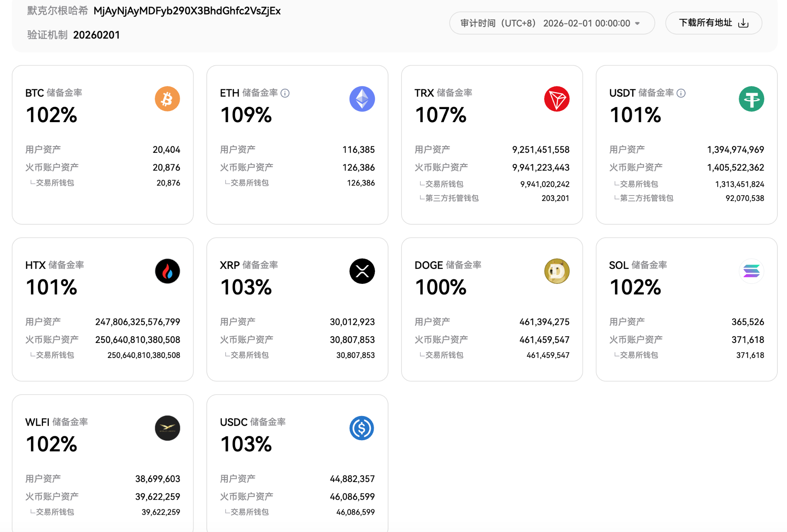This screenshot has width=787, height=532.
Task: Click the download icon next to 下载所有地址
Action: point(744,23)
